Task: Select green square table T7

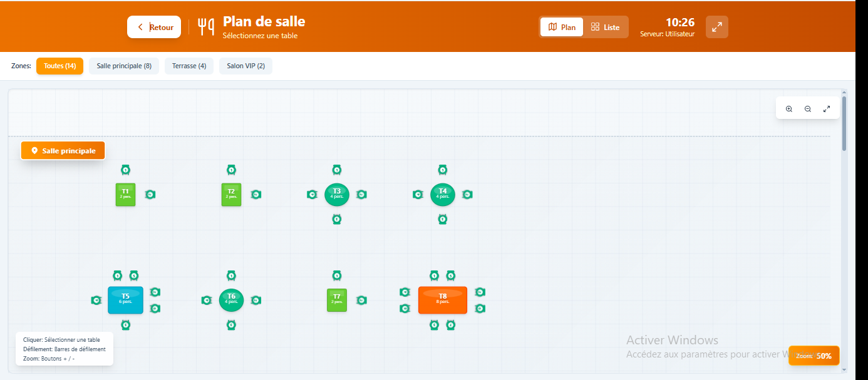Action: 337,300
